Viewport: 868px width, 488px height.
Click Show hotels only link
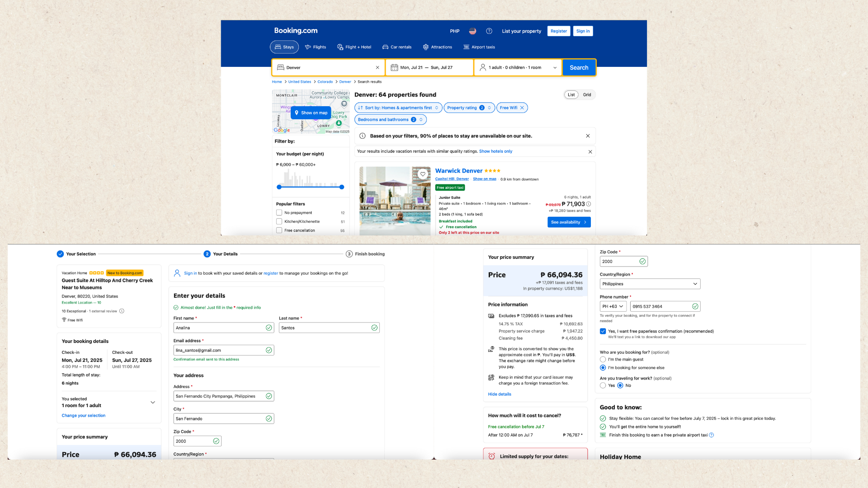[495, 151]
